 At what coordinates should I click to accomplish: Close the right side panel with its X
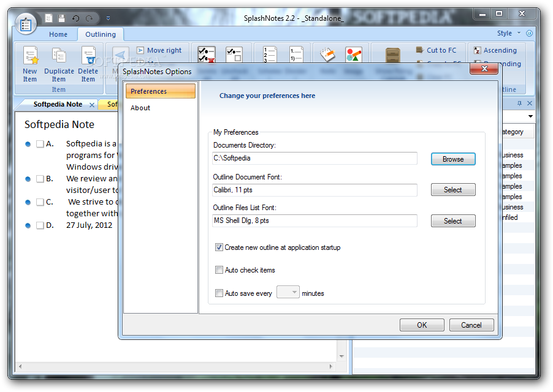point(529,103)
